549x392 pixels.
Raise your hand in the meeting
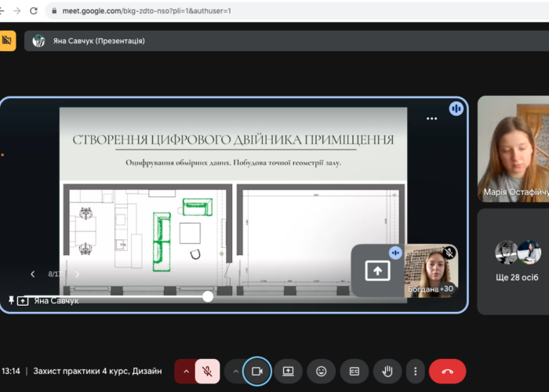(387, 371)
